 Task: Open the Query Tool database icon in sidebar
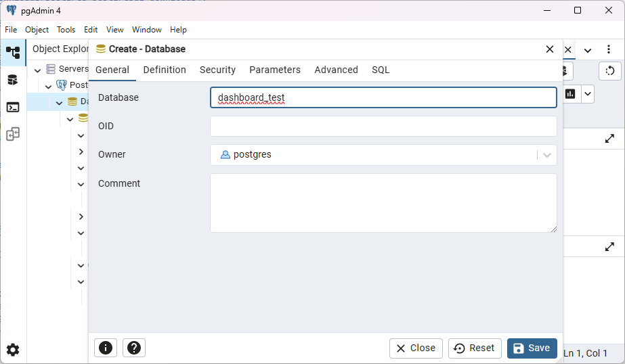13,80
